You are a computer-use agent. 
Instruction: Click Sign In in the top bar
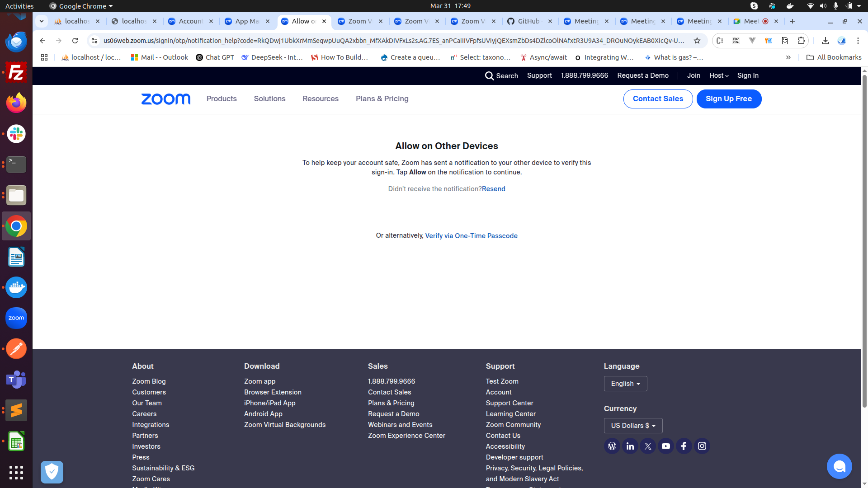click(x=748, y=75)
